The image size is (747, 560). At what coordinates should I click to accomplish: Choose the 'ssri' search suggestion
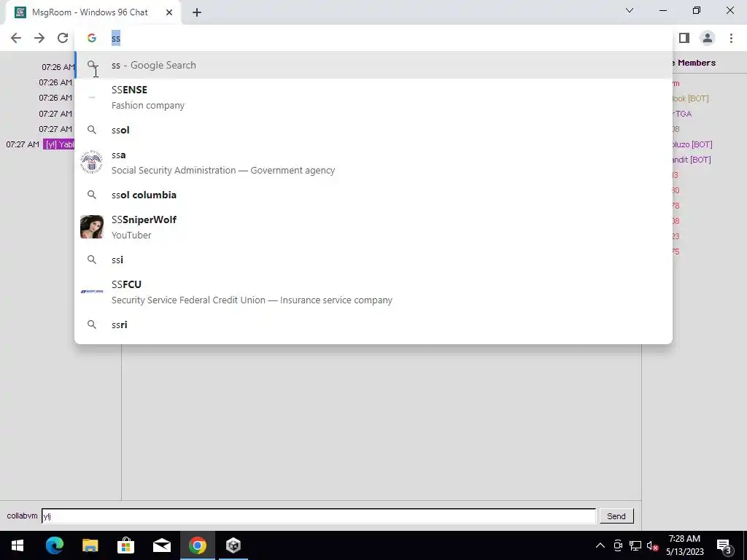pos(373,324)
